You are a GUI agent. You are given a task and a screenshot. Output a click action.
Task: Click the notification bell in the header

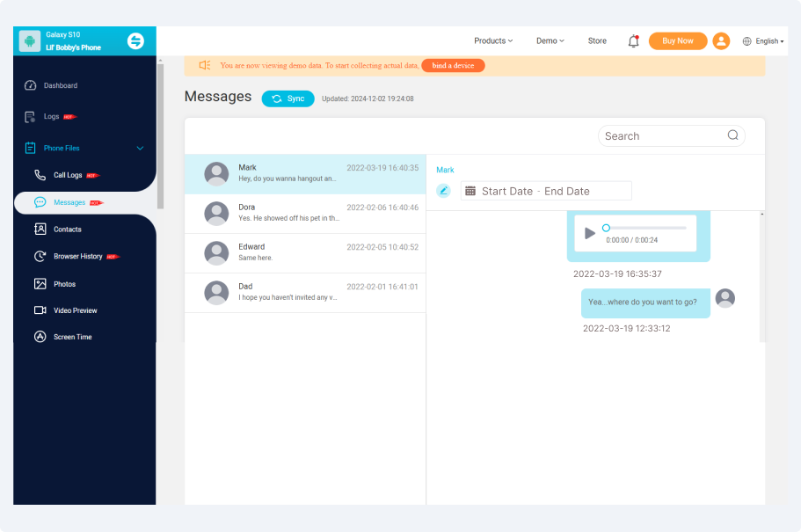(x=633, y=40)
